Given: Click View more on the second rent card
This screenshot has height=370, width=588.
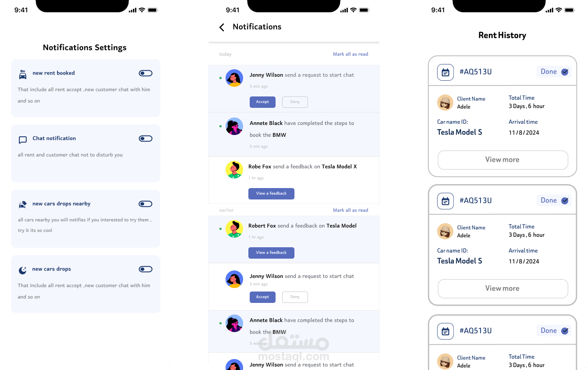Looking at the screenshot, I should tap(503, 289).
